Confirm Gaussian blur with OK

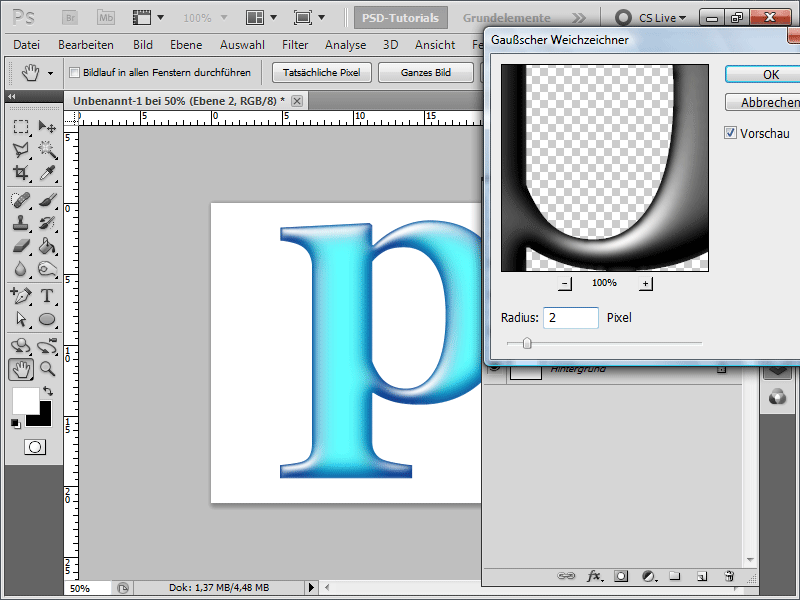[762, 74]
